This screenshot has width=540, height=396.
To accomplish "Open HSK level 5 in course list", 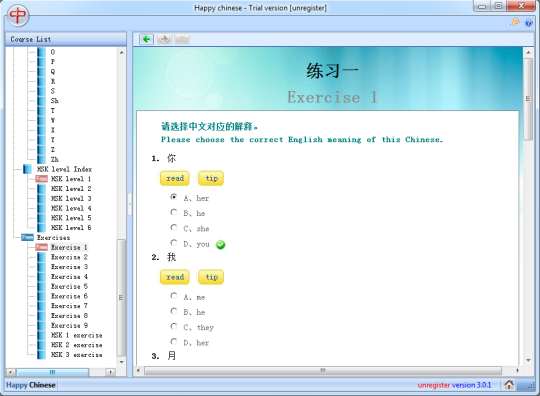I will coord(71,218).
